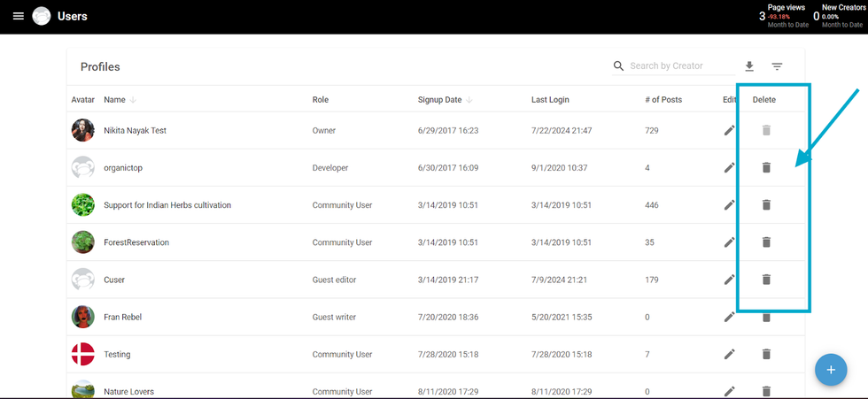Edit the Testing user profile
The width and height of the screenshot is (868, 399).
tap(730, 354)
